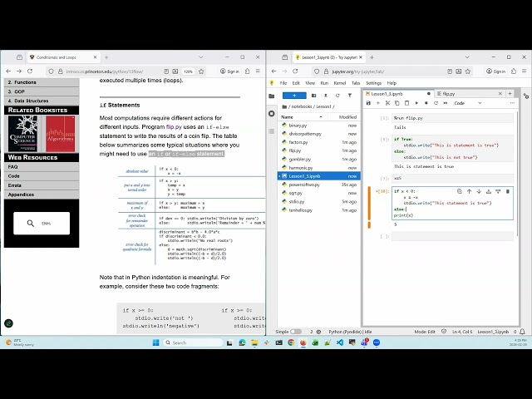Image resolution: width=532 pixels, height=399 pixels.
Task: Open the Run menu in JupyterLab
Action: coord(324,83)
